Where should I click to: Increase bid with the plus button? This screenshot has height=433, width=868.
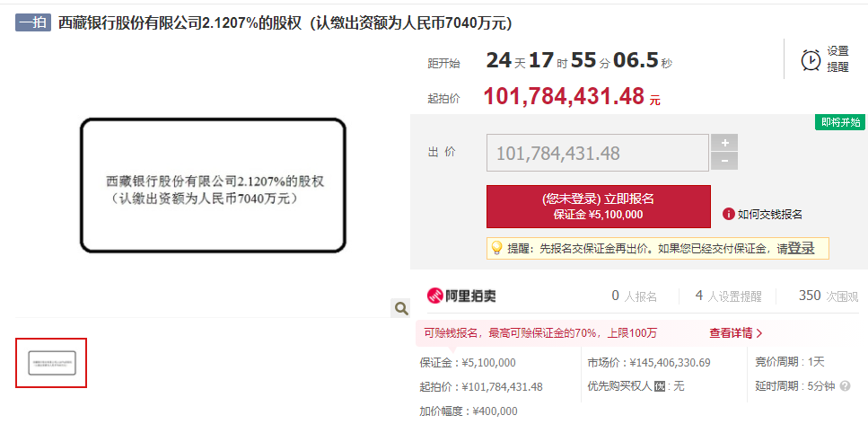724,143
